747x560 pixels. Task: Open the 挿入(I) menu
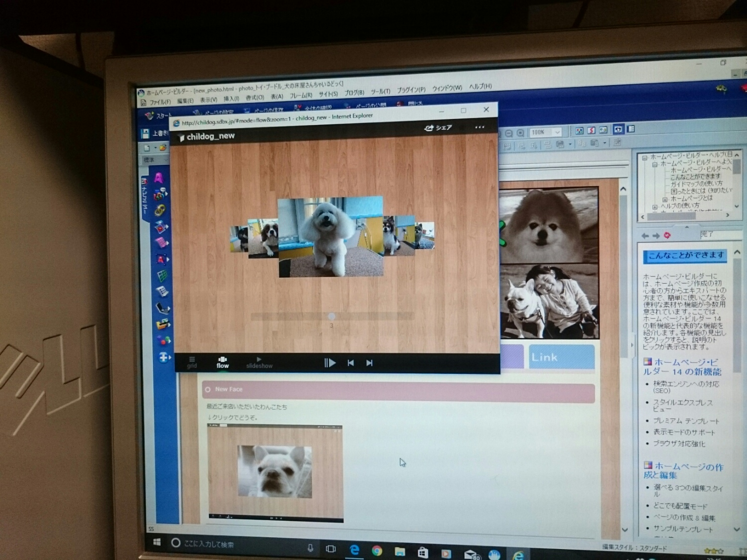click(x=232, y=99)
